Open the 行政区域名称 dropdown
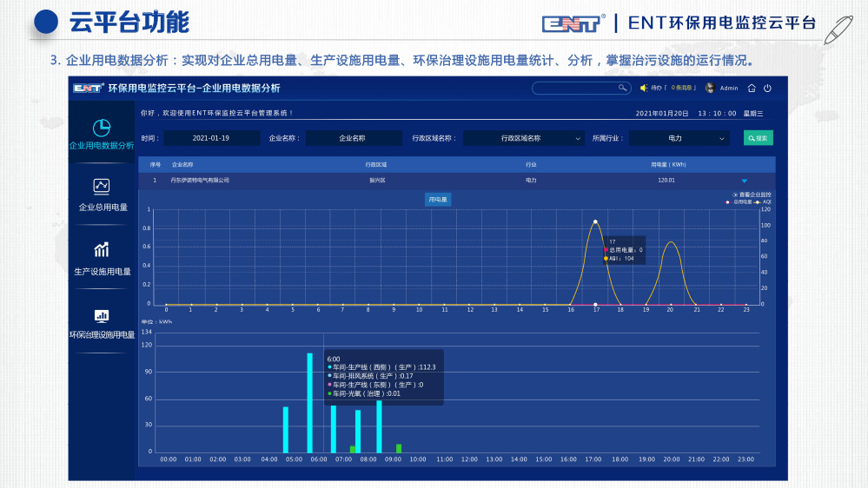 pyautogui.click(x=524, y=138)
